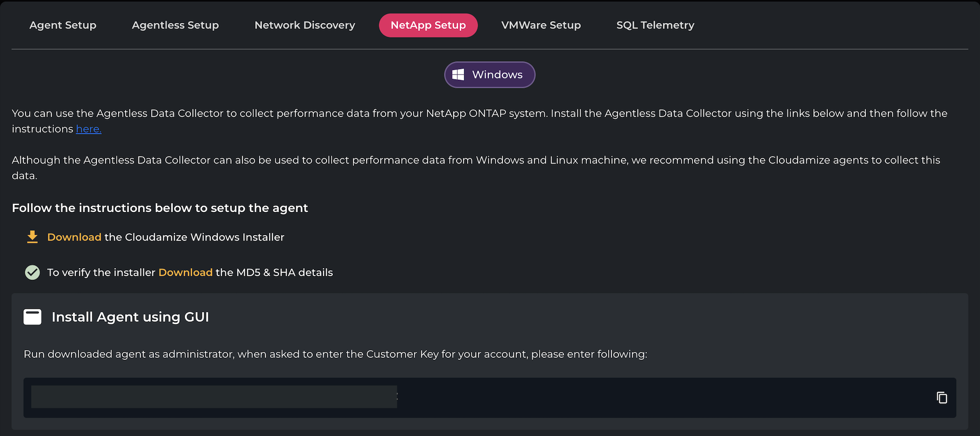This screenshot has width=980, height=436.
Task: Follow the "here." instructions link
Action: (88, 129)
